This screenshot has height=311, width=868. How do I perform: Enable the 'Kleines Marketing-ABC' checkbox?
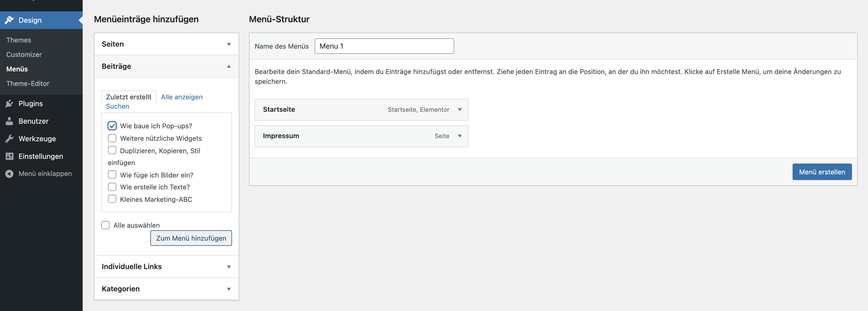(x=112, y=199)
